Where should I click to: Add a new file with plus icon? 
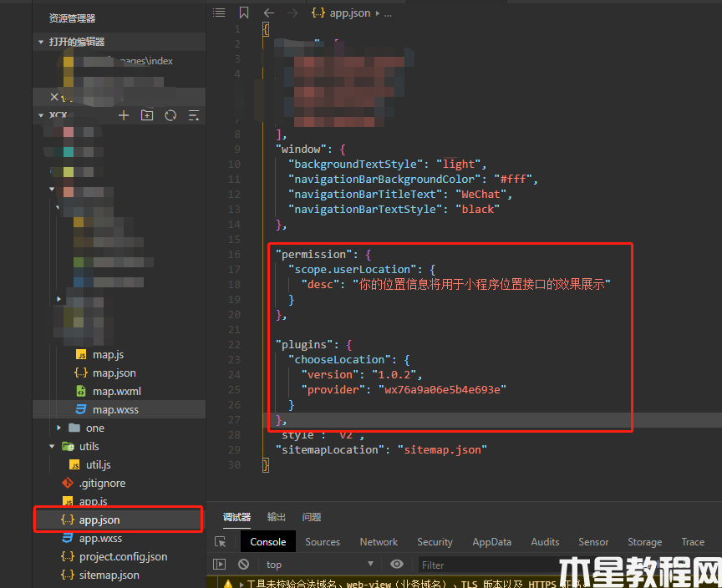(124, 115)
